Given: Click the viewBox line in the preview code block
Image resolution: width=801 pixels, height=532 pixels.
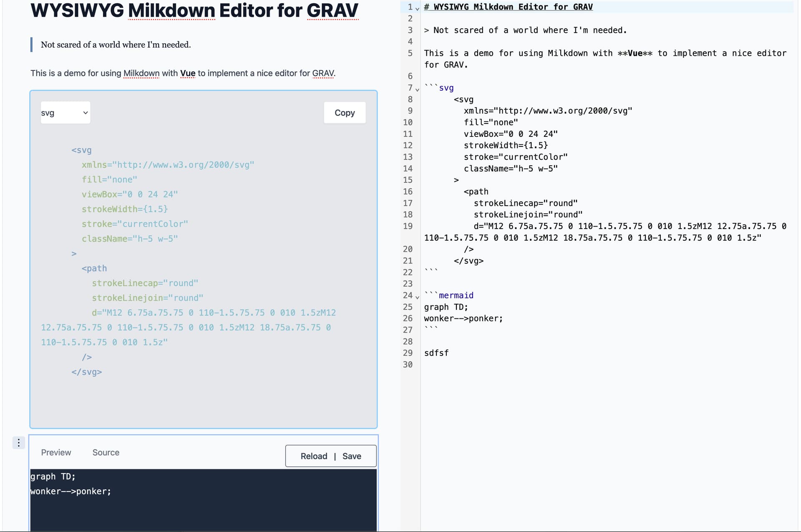Looking at the screenshot, I should 130,194.
